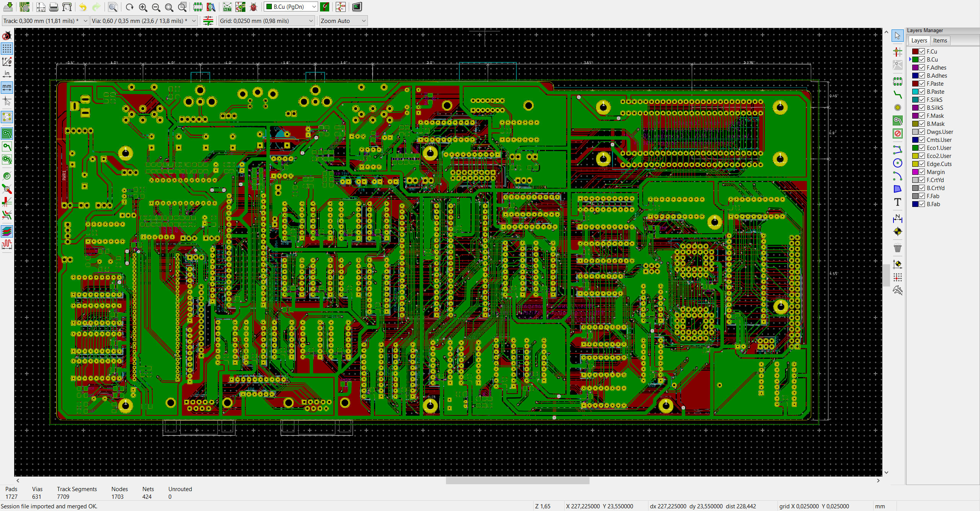Open the Zoom Auto combo box
Viewport: 980px width, 511px height.
pyautogui.click(x=343, y=21)
